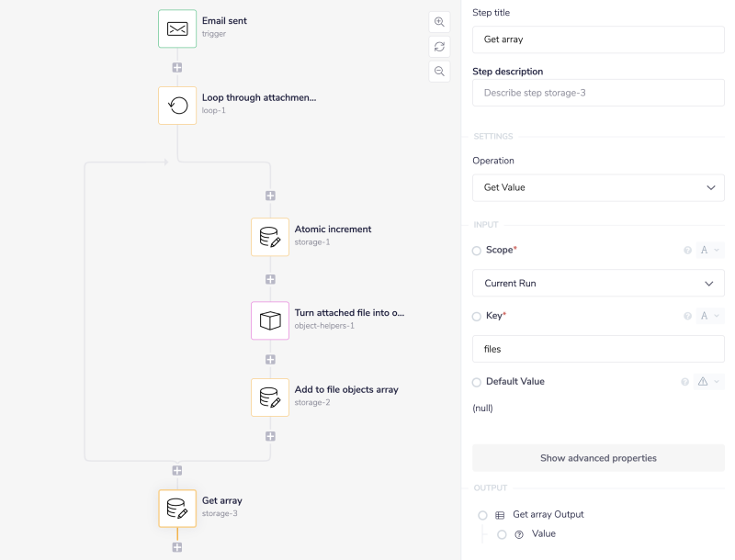Open the Operation Get Value dropdown
The image size is (735, 560).
pos(598,187)
